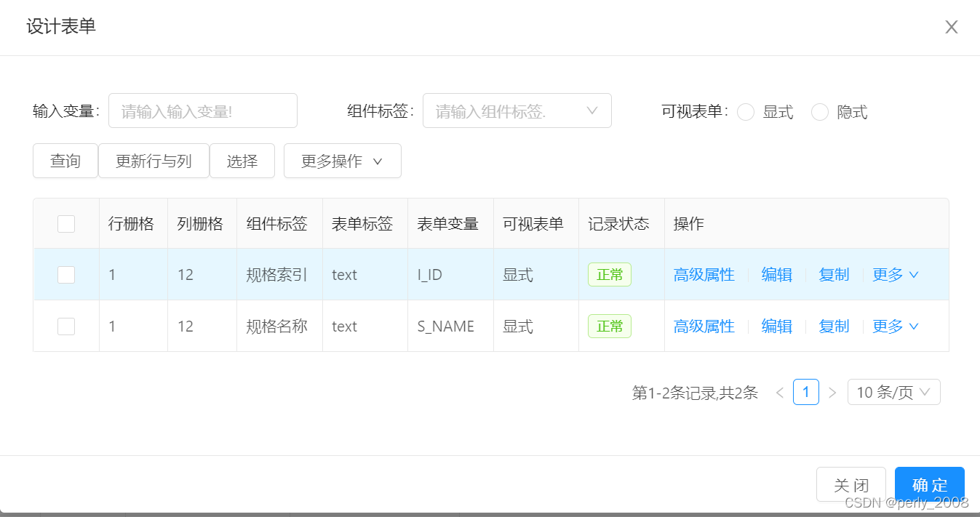Tick the select-all checkbox in table header
Image resolution: width=980 pixels, height=517 pixels.
[x=66, y=224]
